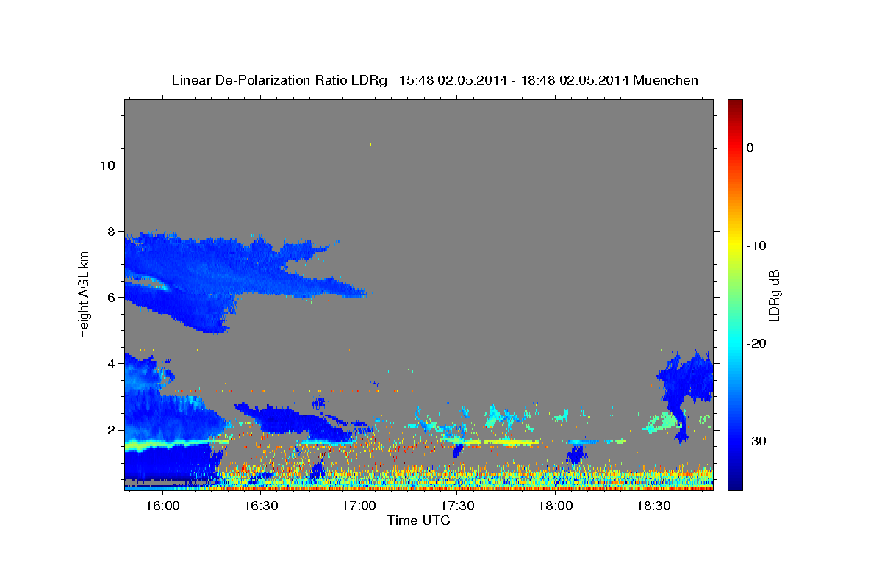This screenshot has height=588, width=882.
Task: Click the height tick label 2
Action: 110,430
